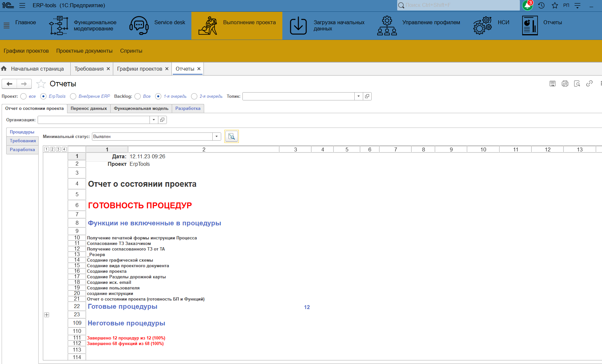This screenshot has height=364, width=602.
Task: Go to Начальная страница home tab
Action: pyautogui.click(x=33, y=69)
